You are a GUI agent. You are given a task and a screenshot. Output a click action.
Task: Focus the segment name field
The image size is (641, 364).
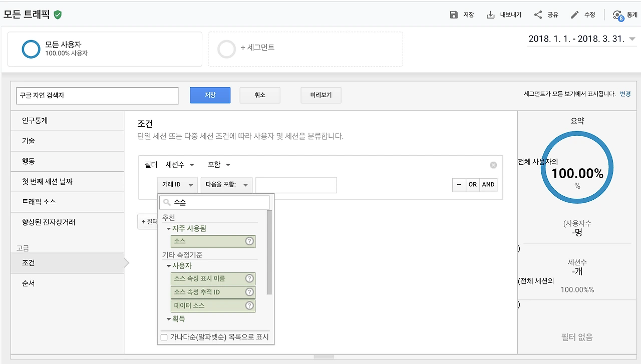tap(98, 96)
